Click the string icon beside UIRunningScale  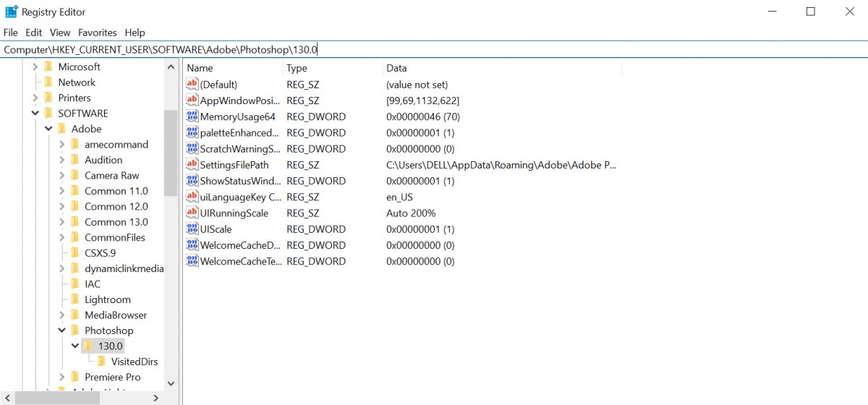click(192, 213)
